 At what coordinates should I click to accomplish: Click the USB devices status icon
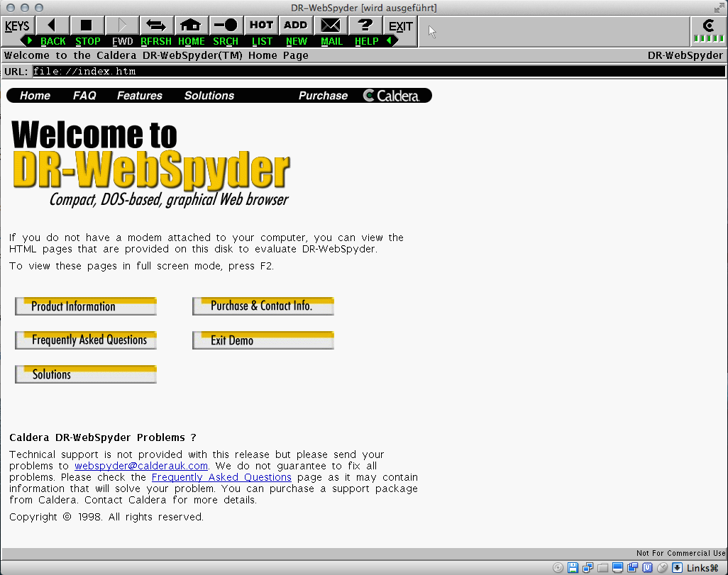pyautogui.click(x=647, y=568)
